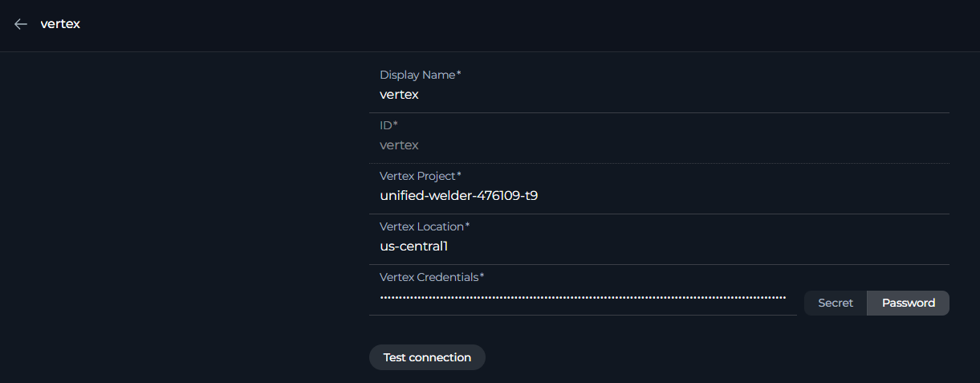Click the Display Name label
This screenshot has width=980, height=383.
[x=417, y=75]
